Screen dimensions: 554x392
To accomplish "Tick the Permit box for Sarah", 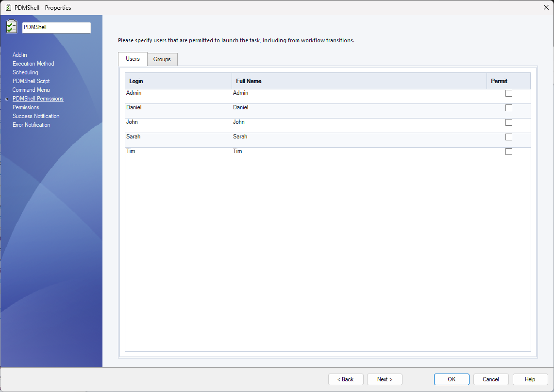I will (508, 137).
